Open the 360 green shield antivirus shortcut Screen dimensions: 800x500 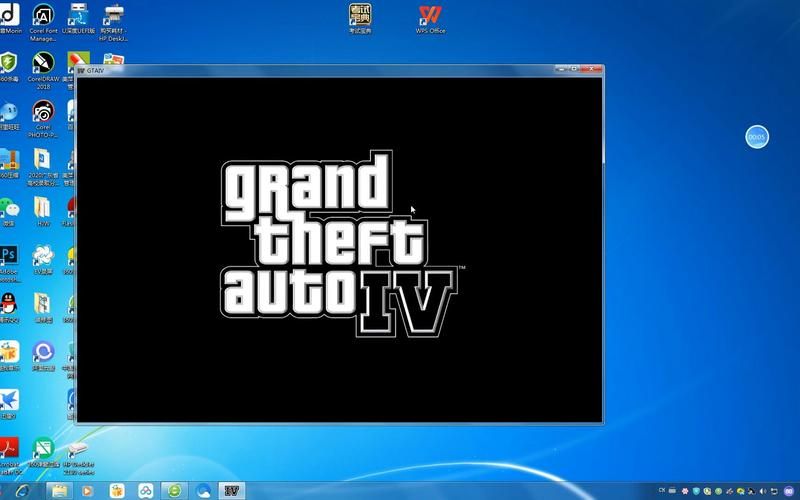point(9,66)
